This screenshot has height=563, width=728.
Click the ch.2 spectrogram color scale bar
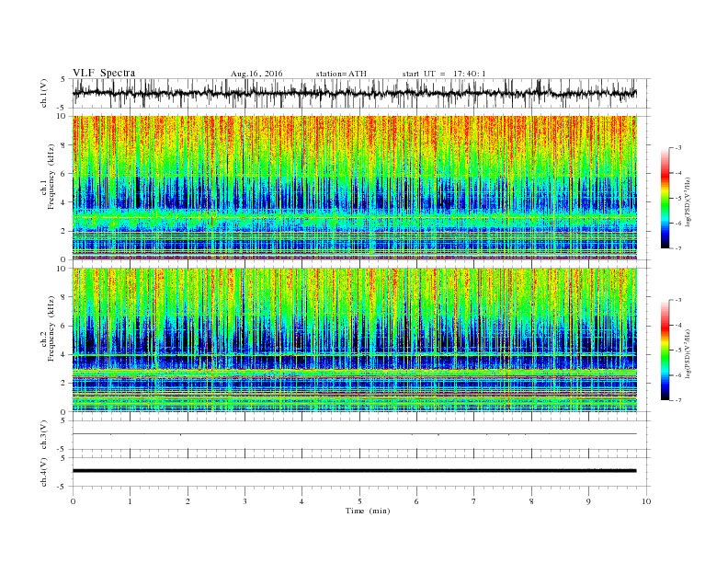click(665, 350)
